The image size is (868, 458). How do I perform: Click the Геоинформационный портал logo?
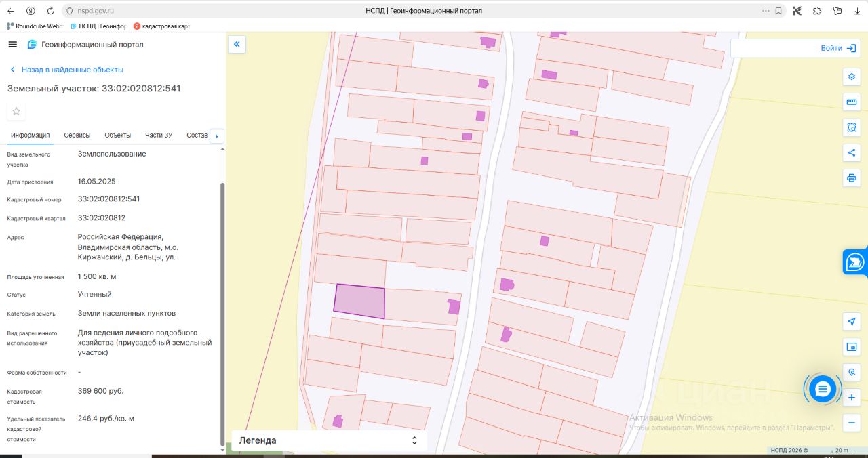tap(85, 45)
